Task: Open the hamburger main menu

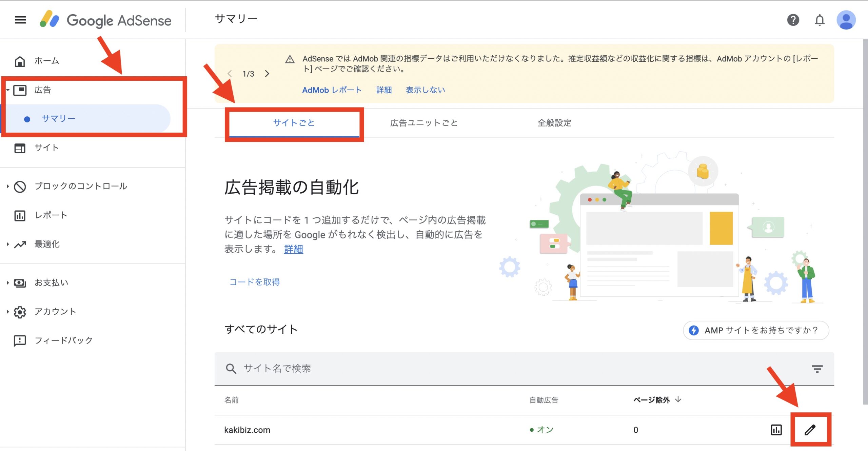Action: click(20, 20)
